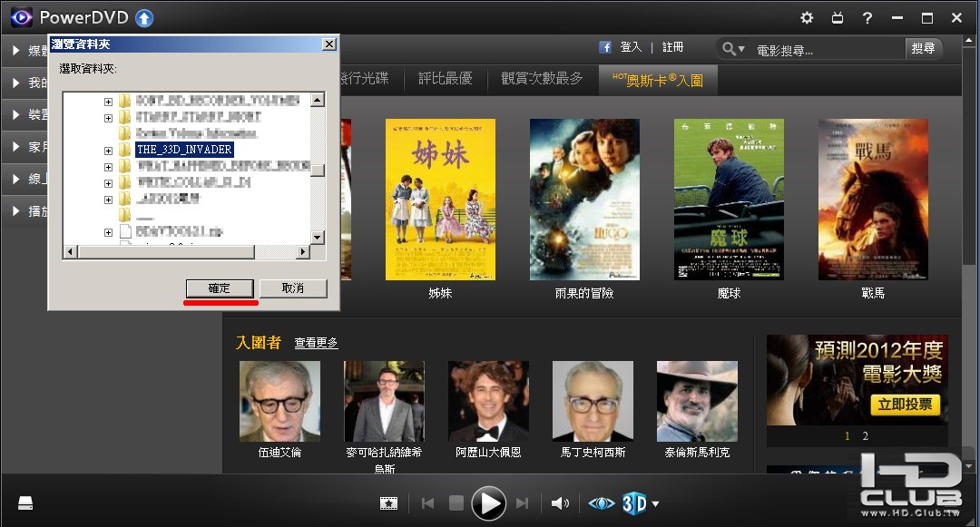Click the movie info filmstrip star icon
The image size is (980, 527).
point(388,503)
